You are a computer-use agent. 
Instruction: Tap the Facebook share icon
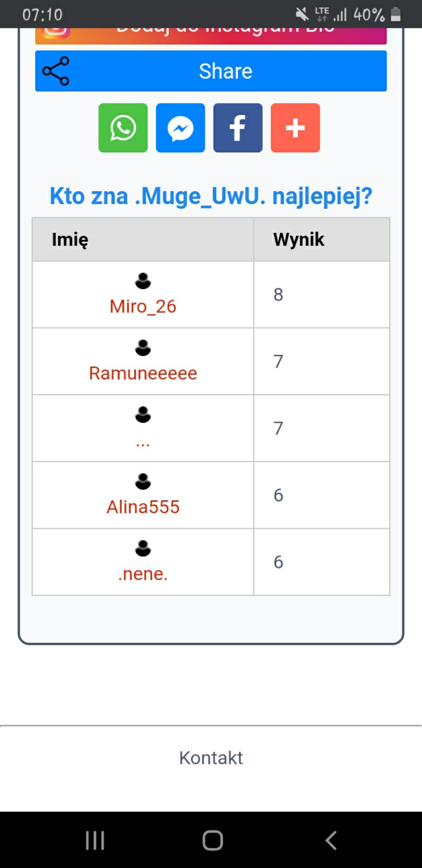point(238,128)
